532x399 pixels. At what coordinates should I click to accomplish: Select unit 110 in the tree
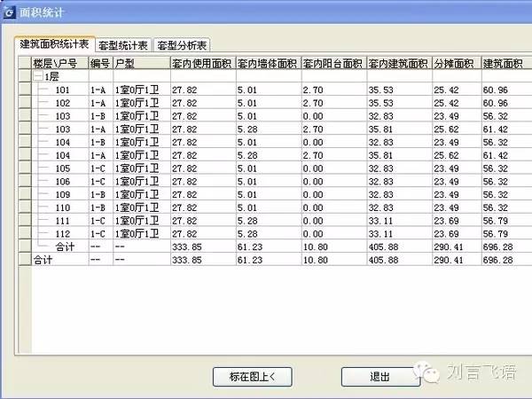tap(62, 208)
